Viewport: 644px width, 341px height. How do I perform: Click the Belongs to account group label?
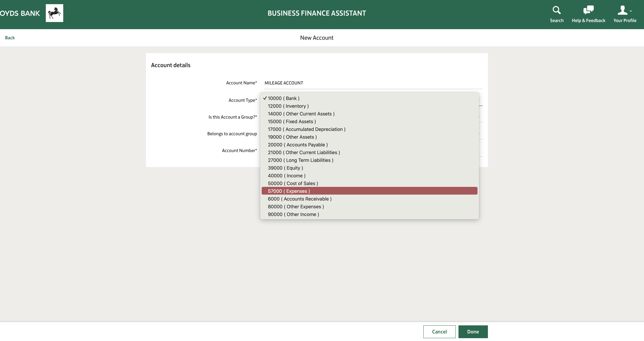232,134
